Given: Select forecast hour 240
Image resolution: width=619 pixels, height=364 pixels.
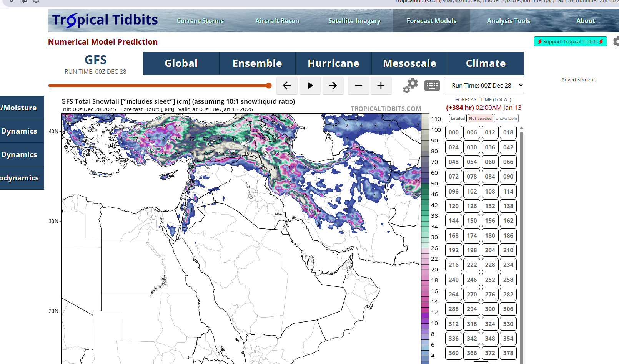Looking at the screenshot, I should [454, 280].
